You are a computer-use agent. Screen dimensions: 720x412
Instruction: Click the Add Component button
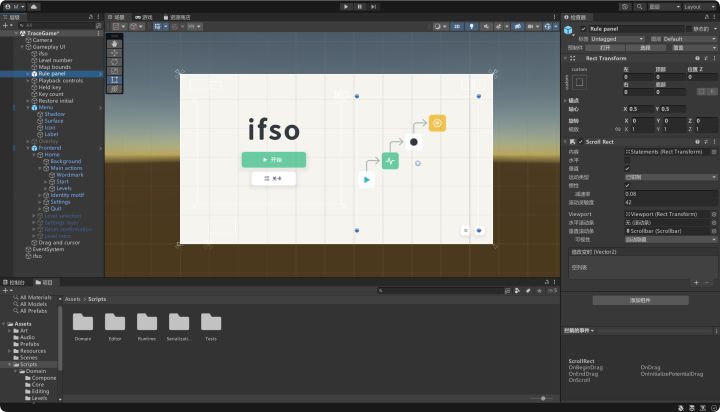(640, 300)
